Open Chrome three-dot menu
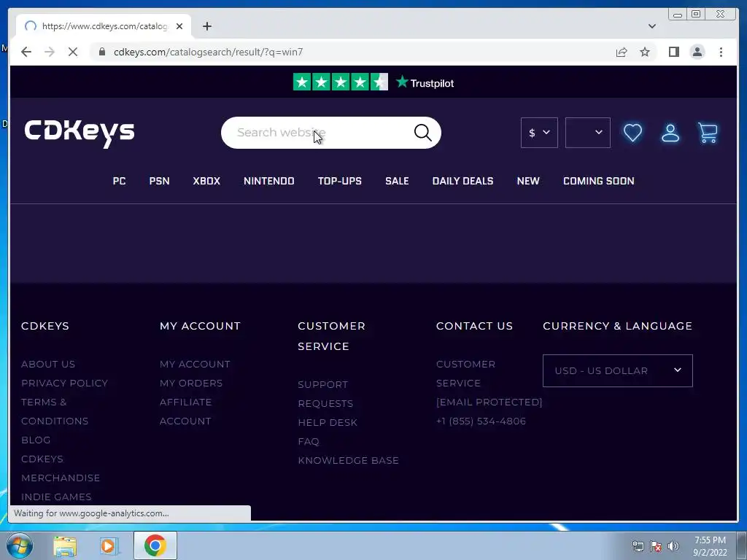This screenshot has width=747, height=560. [721, 52]
